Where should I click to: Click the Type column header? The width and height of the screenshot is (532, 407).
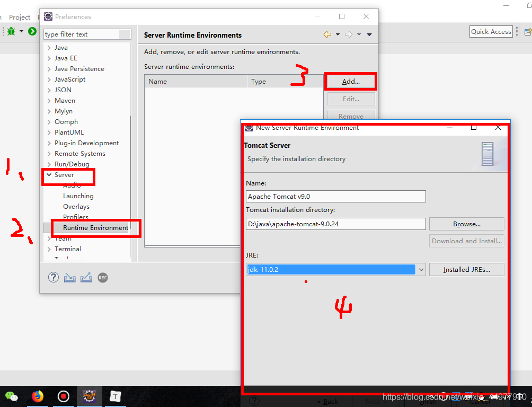[285, 82]
